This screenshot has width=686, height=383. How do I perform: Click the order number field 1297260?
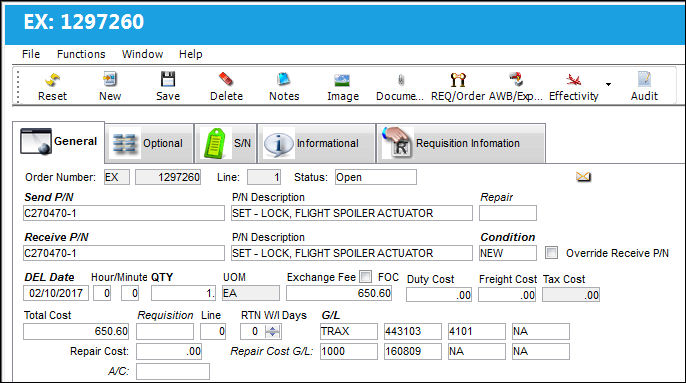(168, 177)
